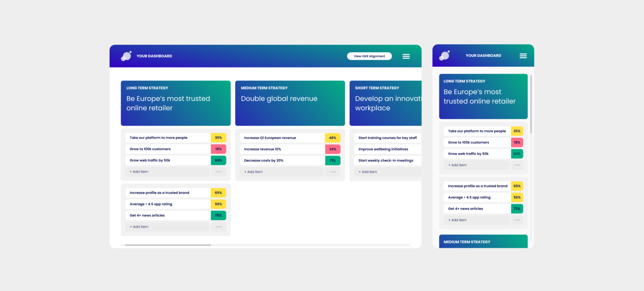Open the hamburger menu in the narrow mobile dashboard
The width and height of the screenshot is (644, 291).
523,56
